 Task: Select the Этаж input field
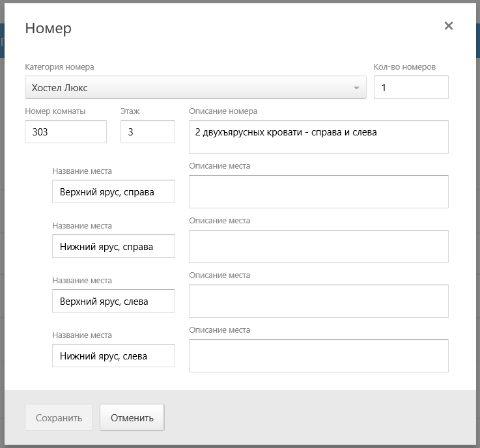[x=147, y=132]
